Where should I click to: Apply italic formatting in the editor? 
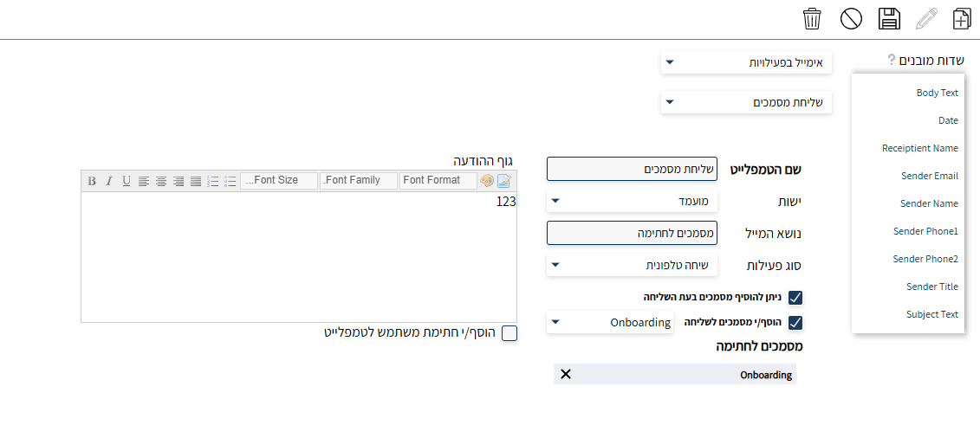coord(109,181)
